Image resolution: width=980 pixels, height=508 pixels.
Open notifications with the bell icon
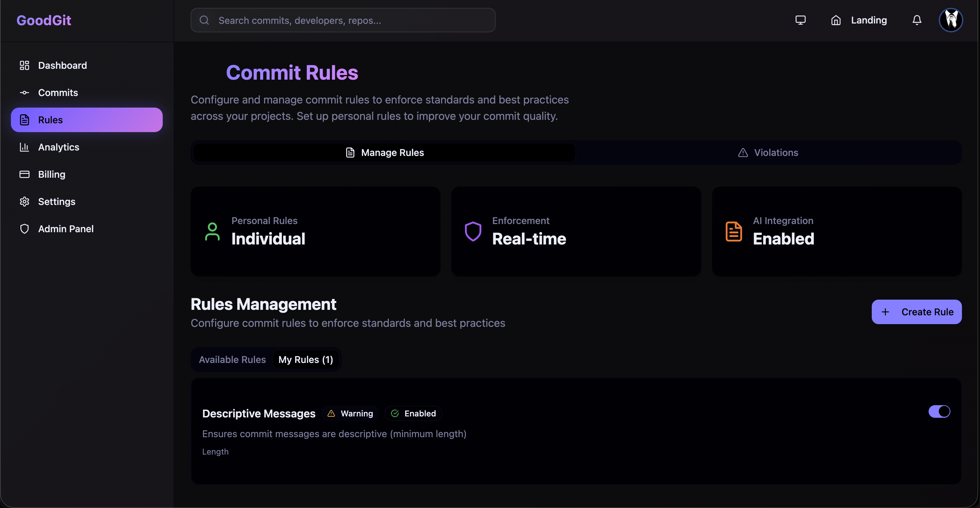(916, 20)
